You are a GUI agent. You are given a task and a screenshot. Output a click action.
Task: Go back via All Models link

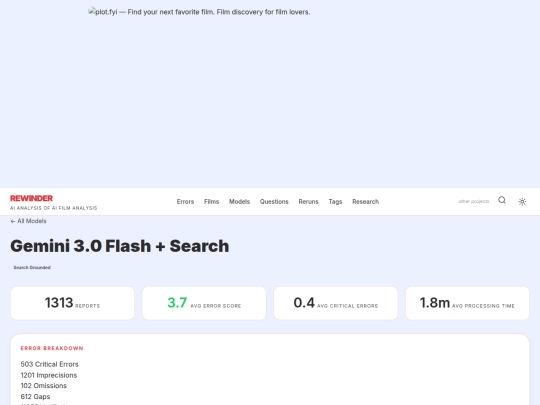28,221
